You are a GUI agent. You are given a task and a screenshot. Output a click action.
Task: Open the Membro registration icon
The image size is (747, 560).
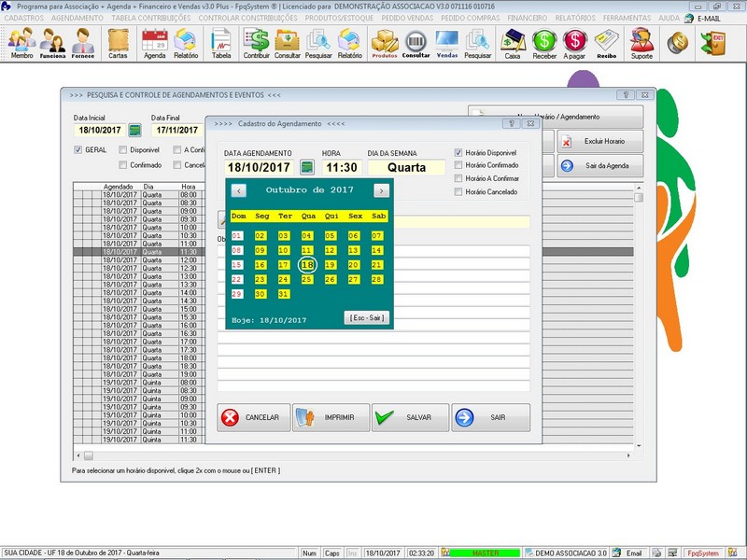point(21,43)
